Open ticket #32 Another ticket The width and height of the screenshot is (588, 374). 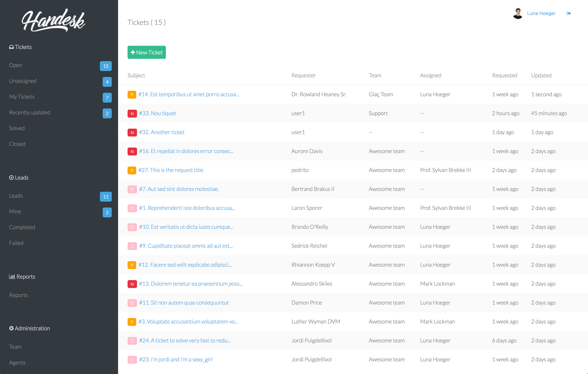click(162, 132)
